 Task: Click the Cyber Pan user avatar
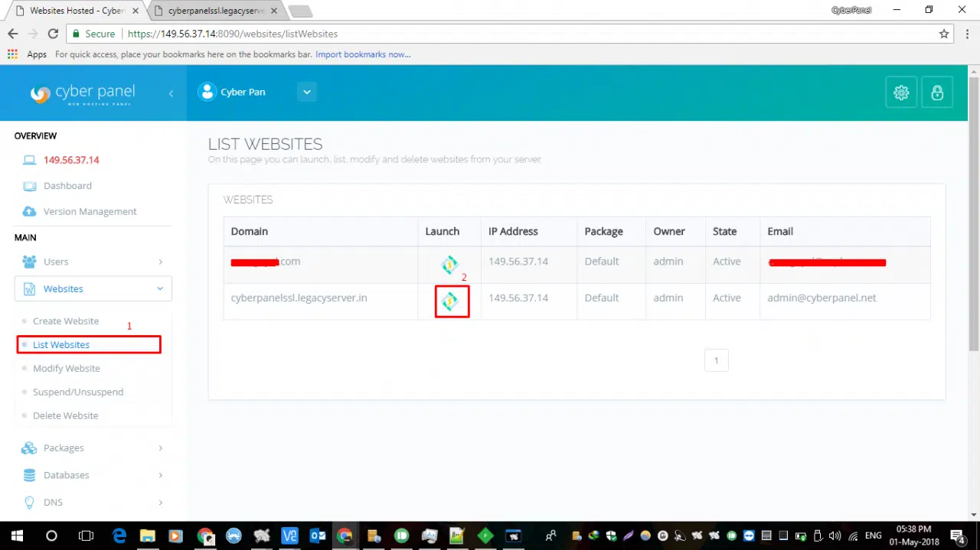pyautogui.click(x=207, y=92)
